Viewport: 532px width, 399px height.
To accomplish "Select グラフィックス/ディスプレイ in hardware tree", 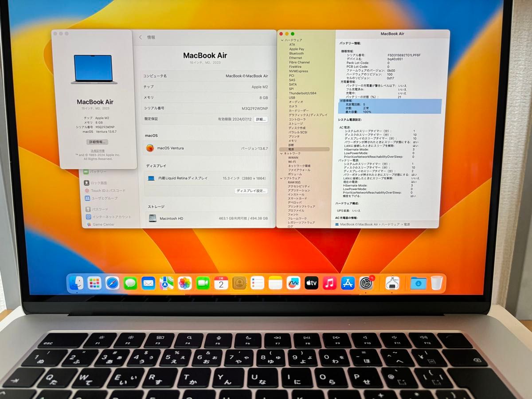I will pos(308,115).
